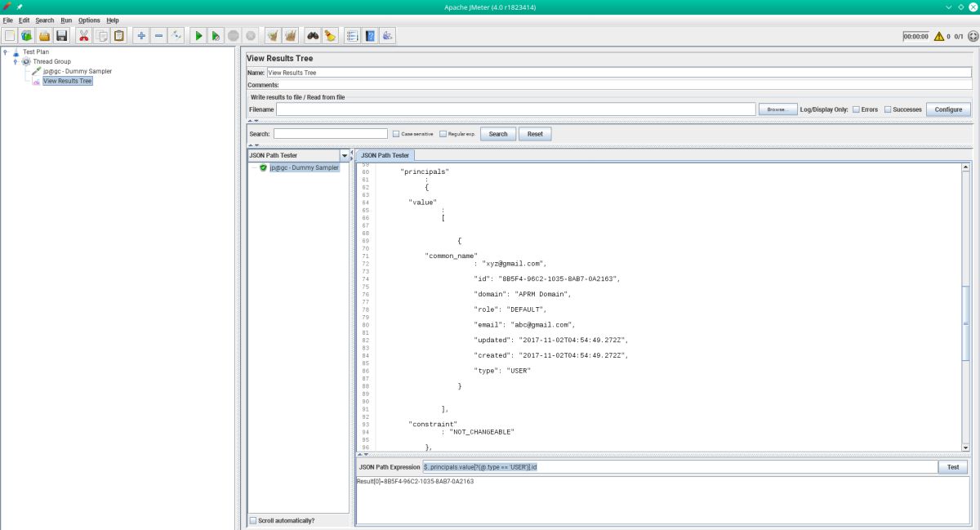Click the Thread Group gear icon
Image resolution: width=980 pixels, height=530 pixels.
[x=26, y=61]
